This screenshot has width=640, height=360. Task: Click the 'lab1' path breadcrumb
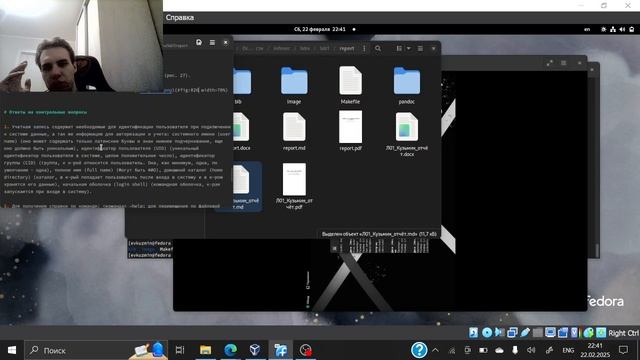click(x=324, y=49)
